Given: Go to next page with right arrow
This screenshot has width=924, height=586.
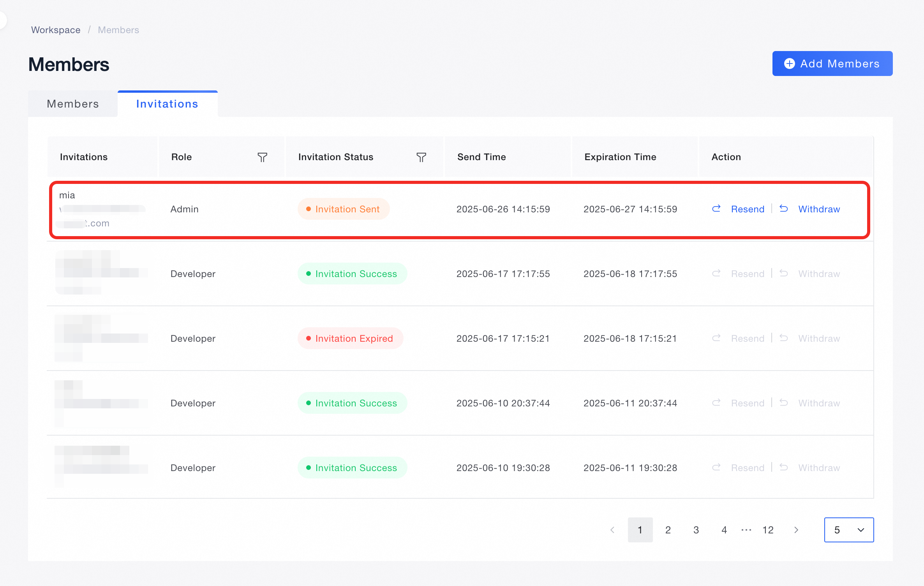Looking at the screenshot, I should coord(796,530).
